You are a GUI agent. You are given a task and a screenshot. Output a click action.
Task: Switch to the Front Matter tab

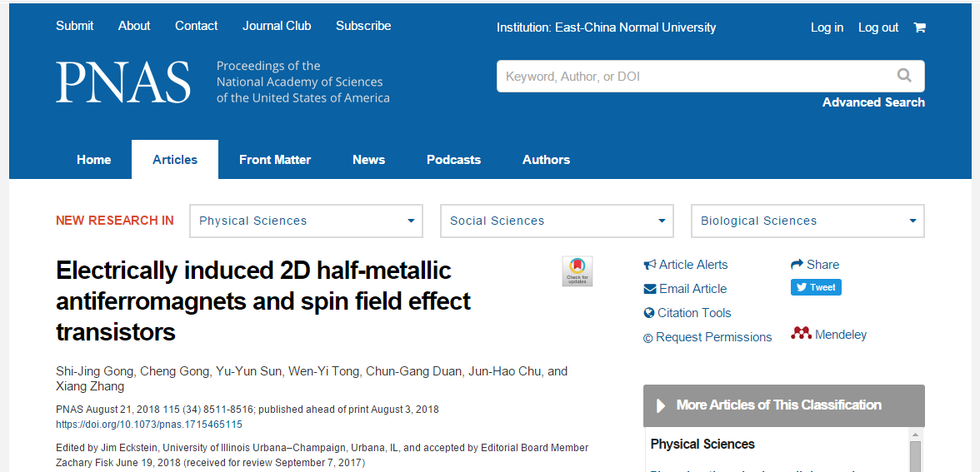tap(275, 160)
